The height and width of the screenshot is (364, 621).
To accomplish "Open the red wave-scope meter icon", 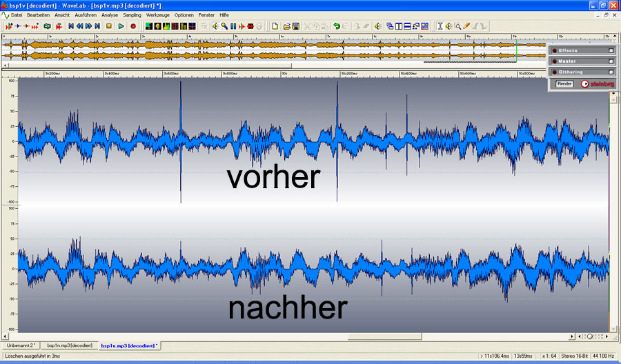I will point(175,26).
